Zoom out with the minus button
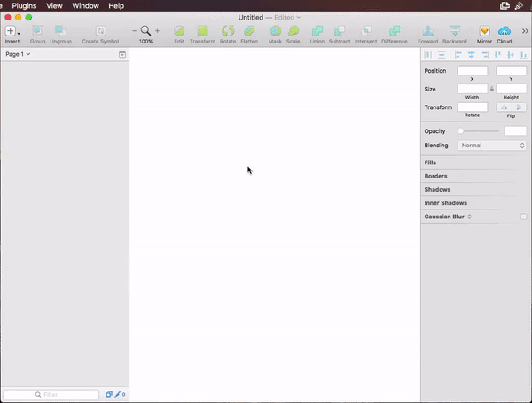532x403 pixels. (x=135, y=31)
